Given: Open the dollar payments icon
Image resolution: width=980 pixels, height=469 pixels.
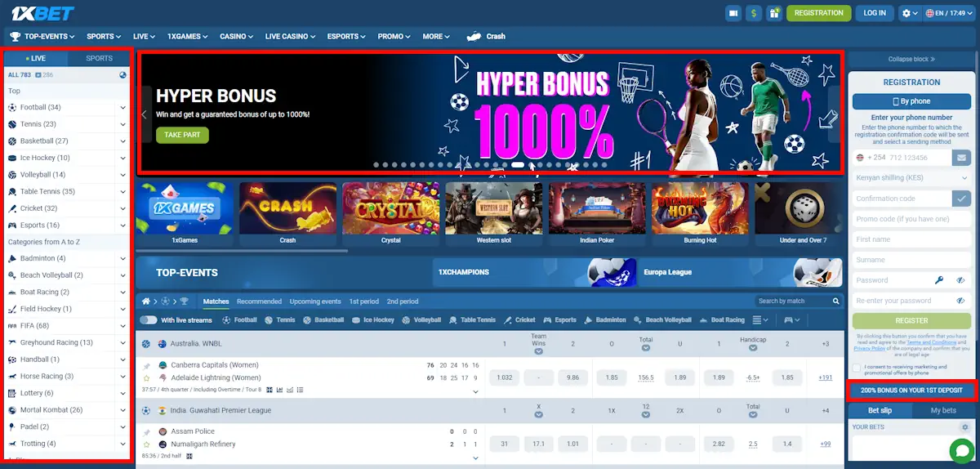Looking at the screenshot, I should point(754,13).
